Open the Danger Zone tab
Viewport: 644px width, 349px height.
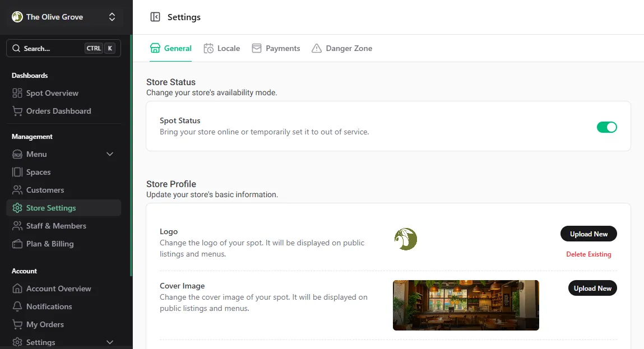coord(342,48)
